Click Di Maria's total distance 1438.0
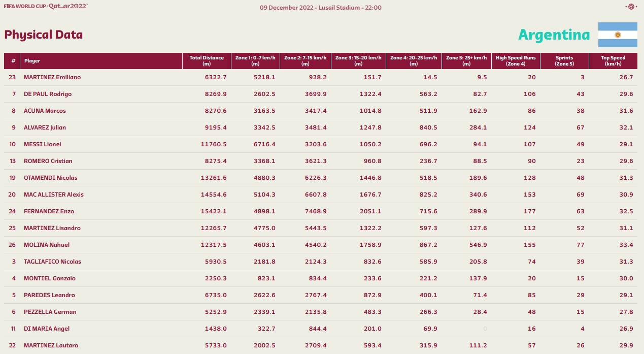The image size is (644, 354). [216, 329]
